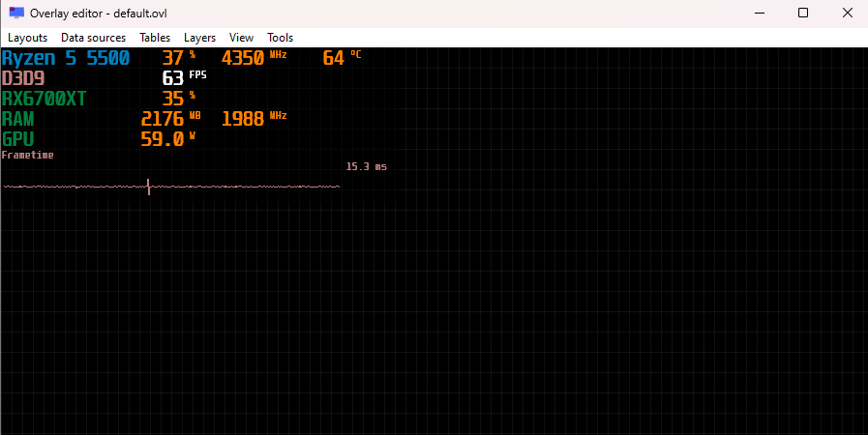This screenshot has height=435, width=868.
Task: Open the Tables menu
Action: click(x=155, y=38)
